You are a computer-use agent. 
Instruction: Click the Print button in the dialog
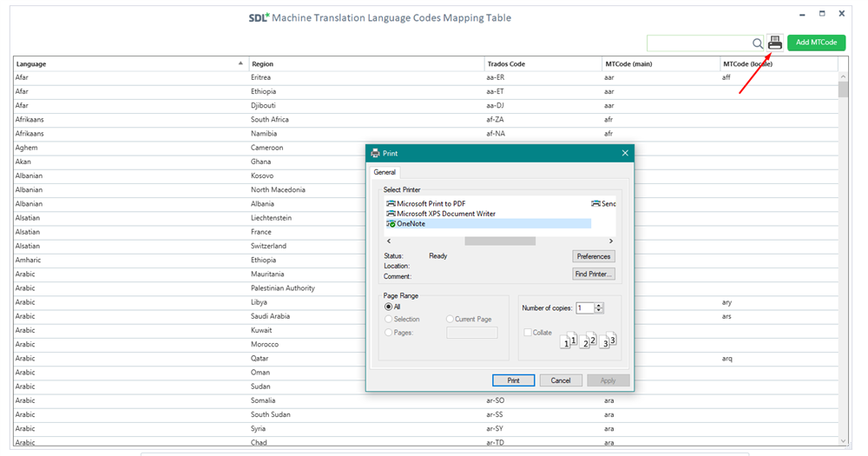pyautogui.click(x=513, y=380)
